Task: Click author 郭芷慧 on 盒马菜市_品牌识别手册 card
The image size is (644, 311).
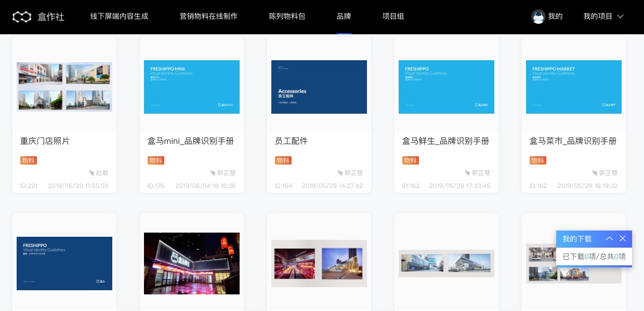Action: point(608,173)
